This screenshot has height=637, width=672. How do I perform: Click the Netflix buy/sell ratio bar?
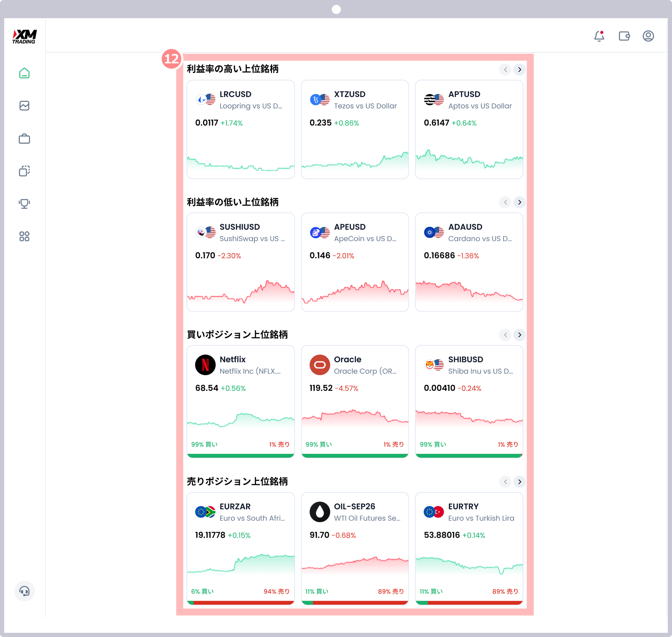pyautogui.click(x=240, y=456)
